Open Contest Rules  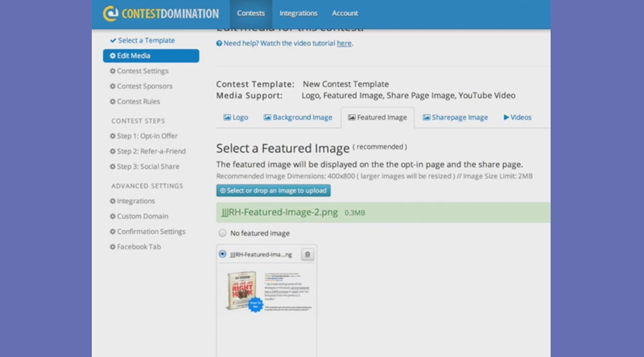point(138,101)
